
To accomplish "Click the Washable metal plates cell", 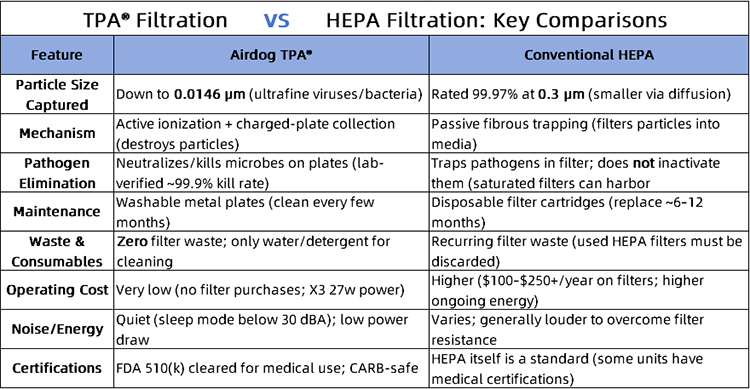I will click(271, 212).
